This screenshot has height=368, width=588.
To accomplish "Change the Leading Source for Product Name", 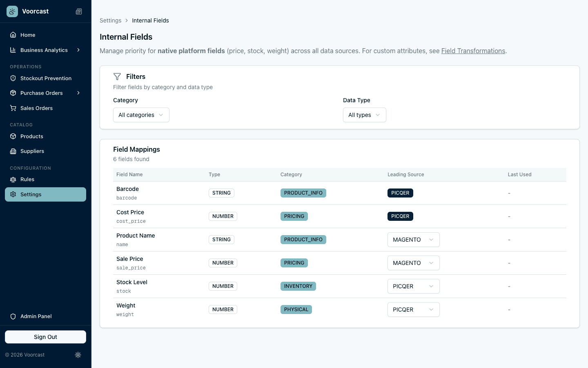I will [413, 240].
